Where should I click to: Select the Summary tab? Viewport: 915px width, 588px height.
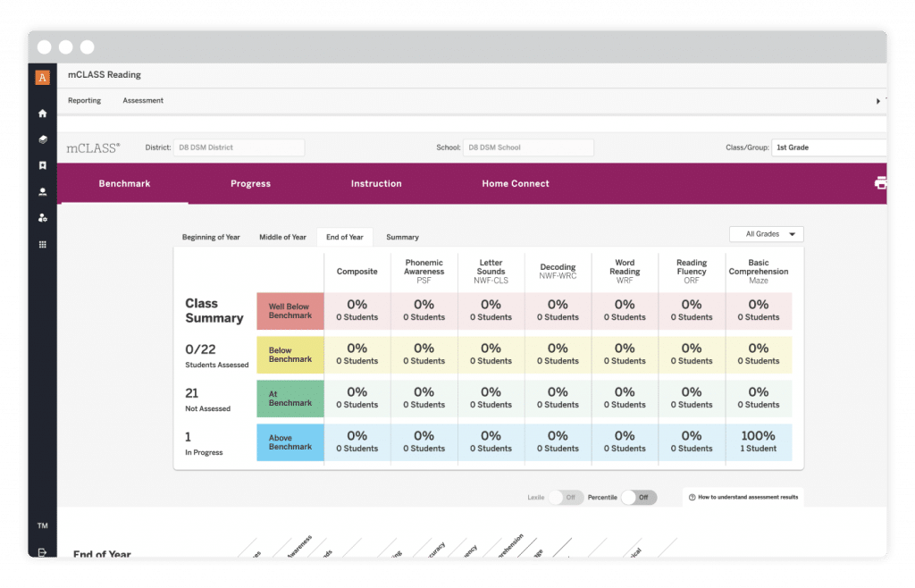pyautogui.click(x=402, y=237)
